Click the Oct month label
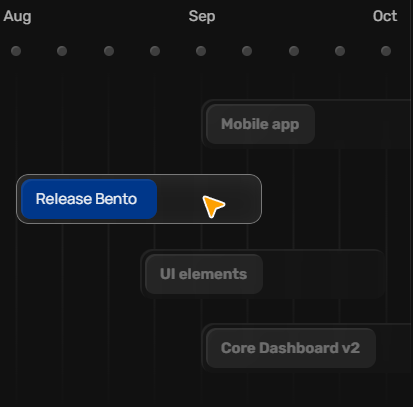This screenshot has height=407, width=413. [x=385, y=16]
